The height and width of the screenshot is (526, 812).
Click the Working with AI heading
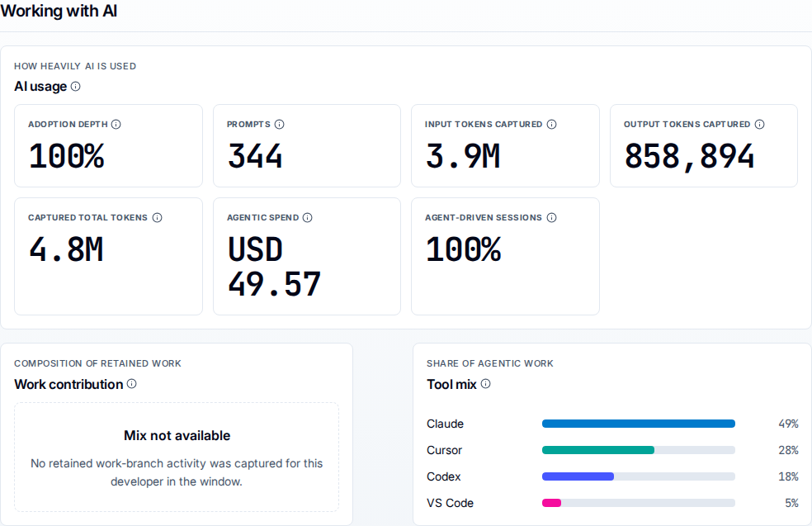[x=59, y=11]
